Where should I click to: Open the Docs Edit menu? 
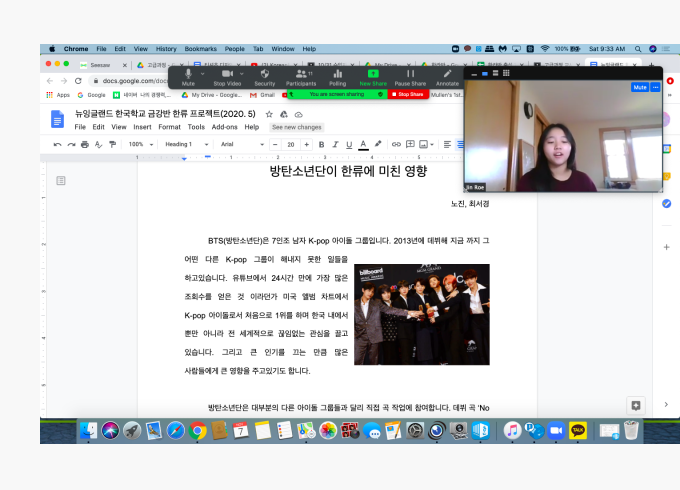click(98, 127)
